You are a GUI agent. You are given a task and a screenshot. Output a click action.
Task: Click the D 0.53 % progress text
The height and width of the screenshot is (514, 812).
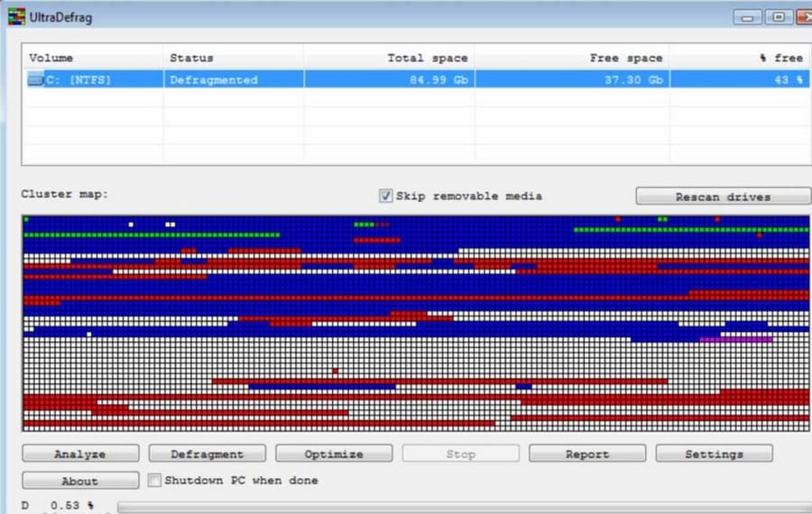[x=58, y=505]
